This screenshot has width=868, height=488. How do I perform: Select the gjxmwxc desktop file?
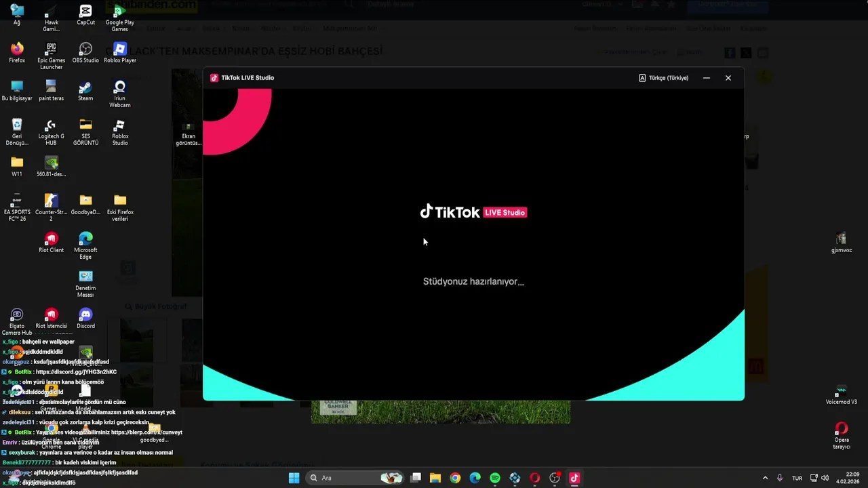coord(842,243)
